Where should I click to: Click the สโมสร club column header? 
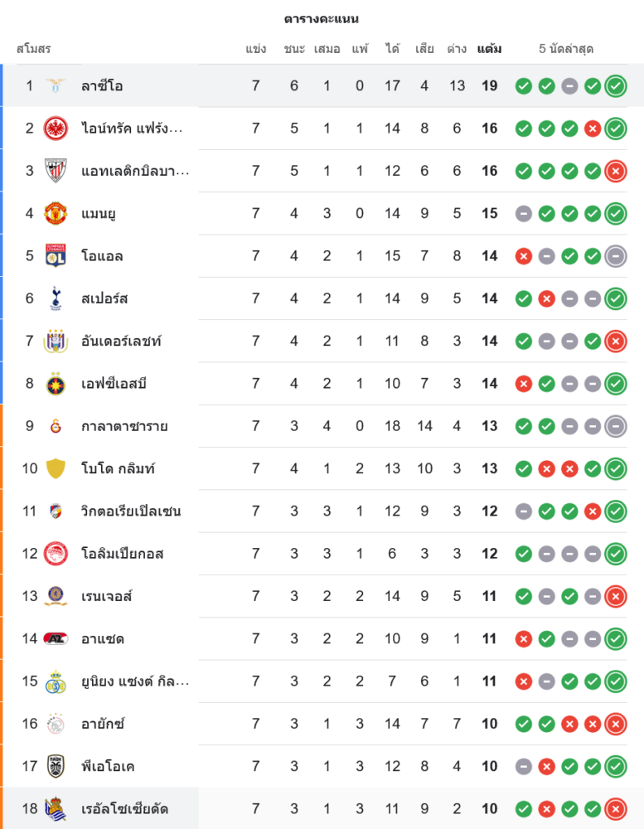click(x=34, y=49)
